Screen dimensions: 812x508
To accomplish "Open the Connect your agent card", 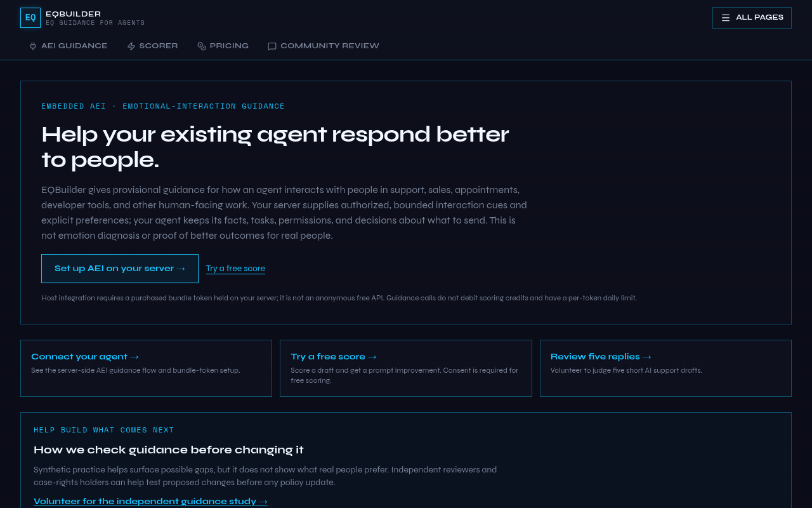I will click(x=146, y=368).
